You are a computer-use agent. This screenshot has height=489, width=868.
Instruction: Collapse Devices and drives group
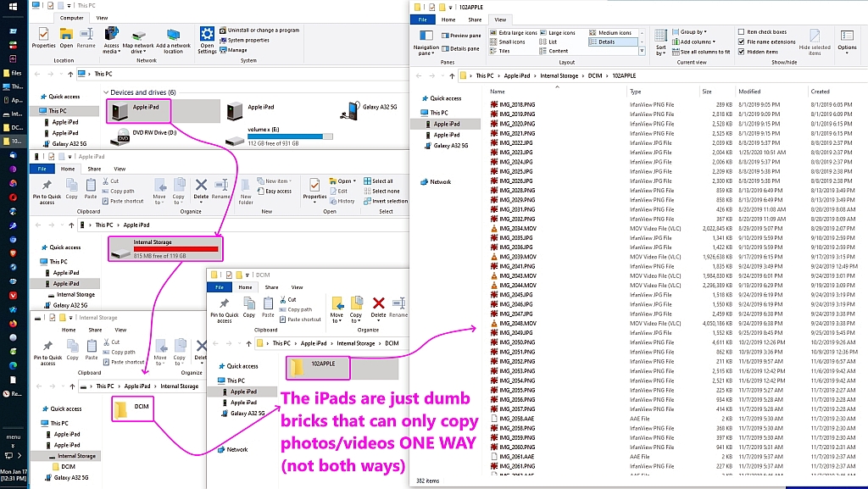click(x=106, y=92)
